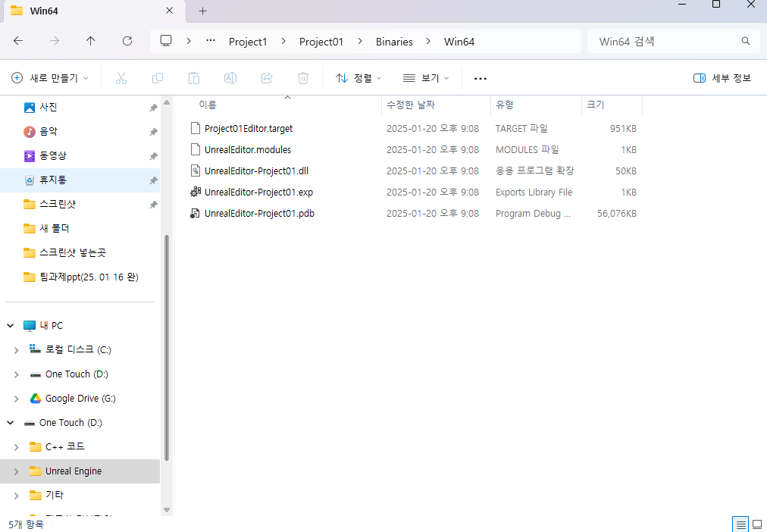Click the navigation pane scrollbar down arrow
The width and height of the screenshot is (767, 532).
[166, 510]
